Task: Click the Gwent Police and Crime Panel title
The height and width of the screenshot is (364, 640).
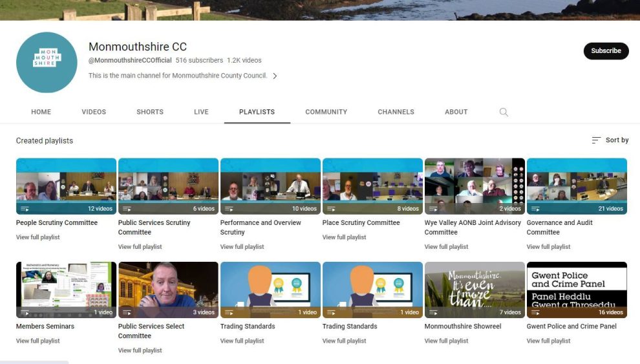Action: coord(571,327)
